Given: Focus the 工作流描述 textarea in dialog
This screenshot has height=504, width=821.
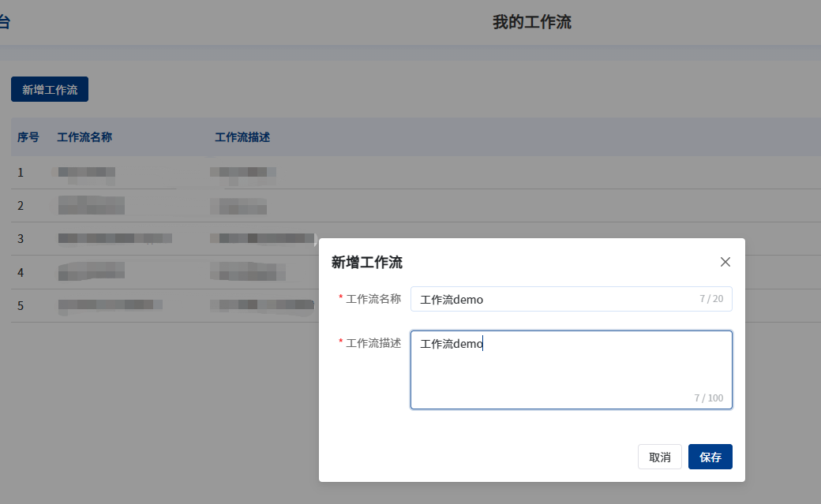Looking at the screenshot, I should tap(571, 369).
